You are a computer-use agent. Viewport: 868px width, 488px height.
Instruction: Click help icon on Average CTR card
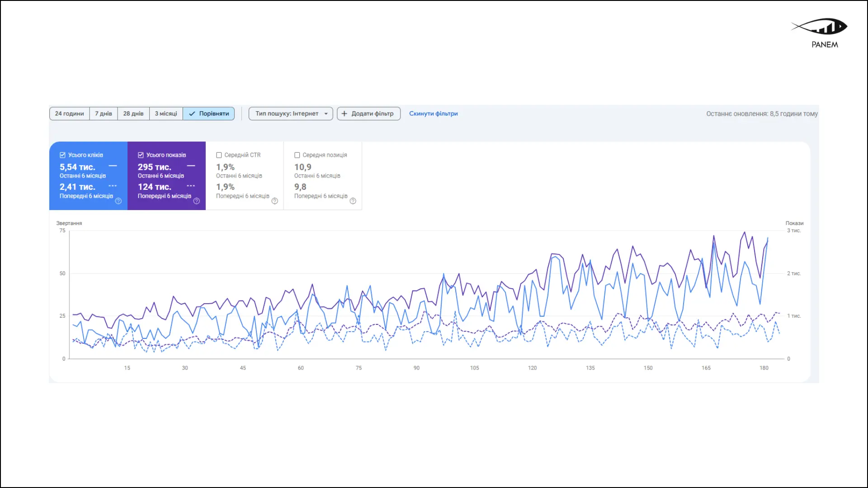click(x=275, y=201)
